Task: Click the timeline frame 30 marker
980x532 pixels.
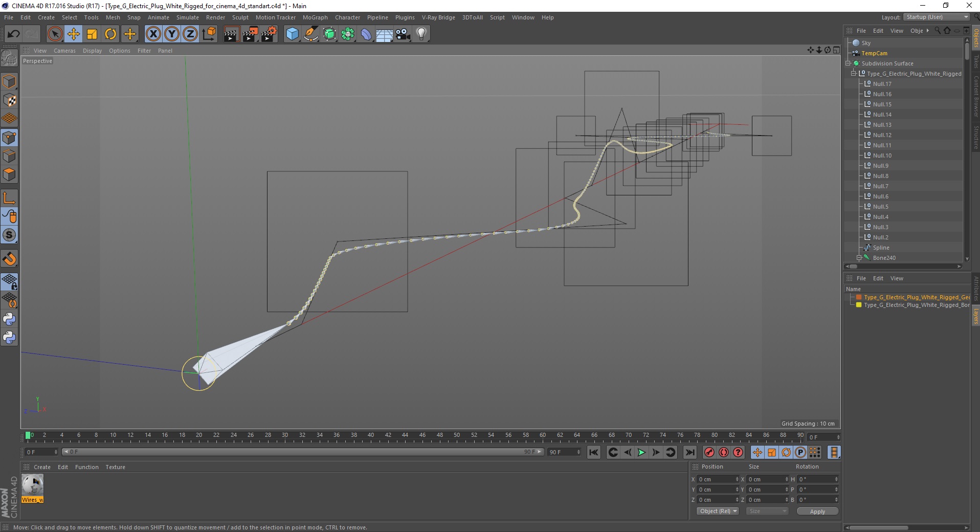Action: coord(285,436)
